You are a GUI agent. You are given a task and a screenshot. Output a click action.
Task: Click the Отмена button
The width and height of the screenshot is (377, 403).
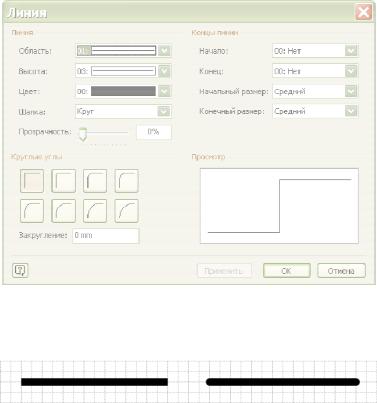pos(341,271)
